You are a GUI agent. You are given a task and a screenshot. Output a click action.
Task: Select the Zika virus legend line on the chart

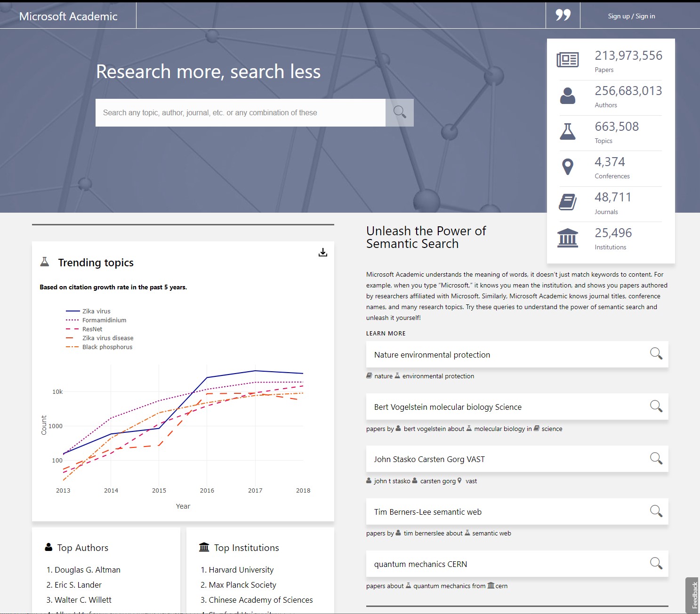tap(73, 311)
